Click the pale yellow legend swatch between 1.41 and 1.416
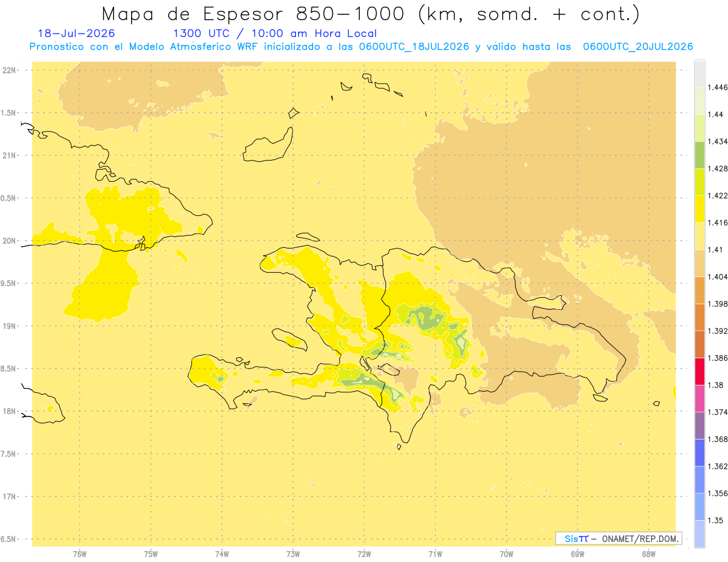Image resolution: width=728 pixels, height=562 pixels. (x=699, y=236)
